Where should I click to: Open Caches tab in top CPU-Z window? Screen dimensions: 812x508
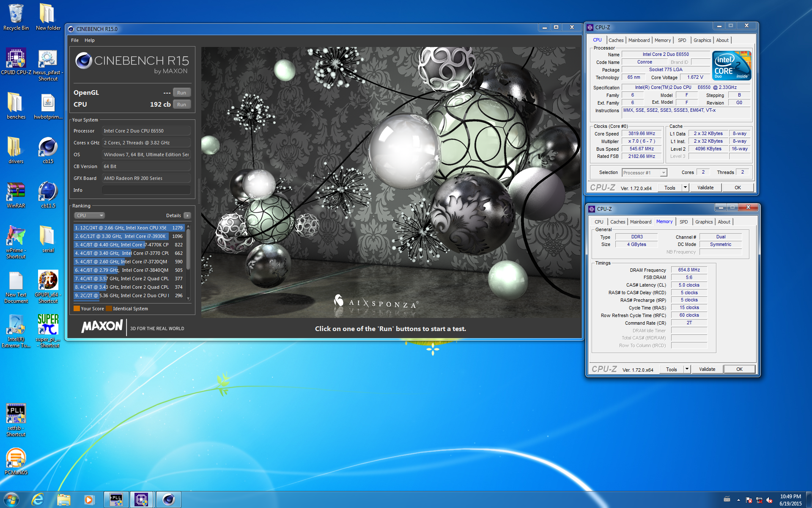tap(616, 40)
